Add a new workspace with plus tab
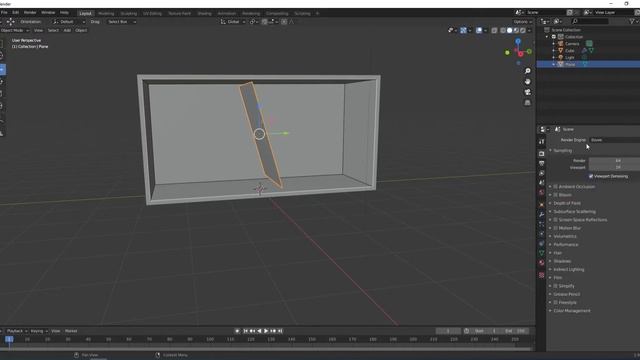The height and width of the screenshot is (360, 640). (x=318, y=13)
